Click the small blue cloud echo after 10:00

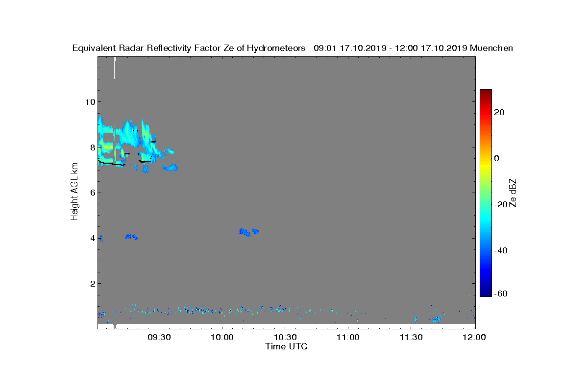click(x=248, y=231)
